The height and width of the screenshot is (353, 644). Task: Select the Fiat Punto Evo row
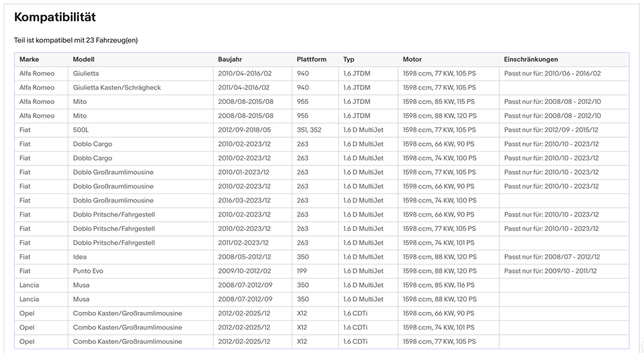coord(321,271)
